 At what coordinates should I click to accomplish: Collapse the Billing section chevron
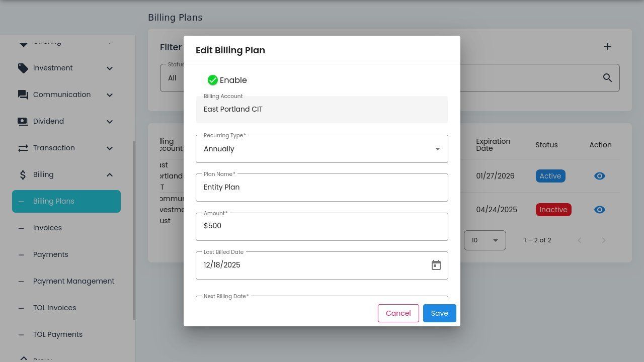tap(110, 175)
